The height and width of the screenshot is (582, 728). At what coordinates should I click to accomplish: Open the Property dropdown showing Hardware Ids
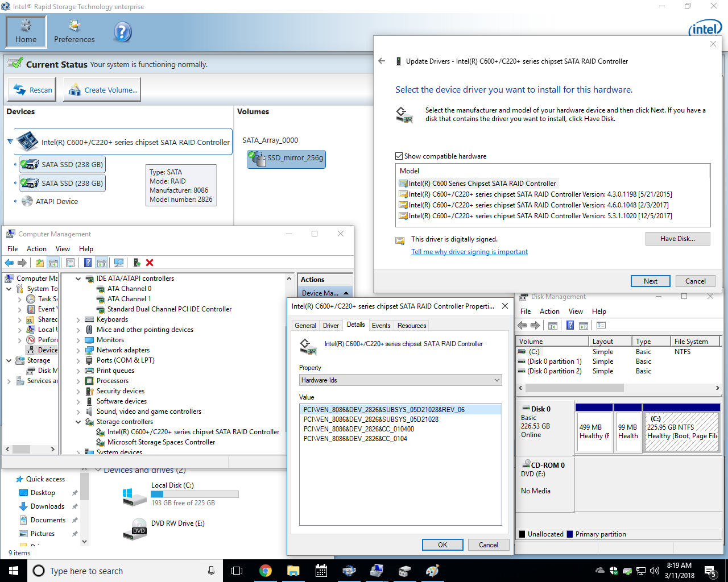(400, 380)
